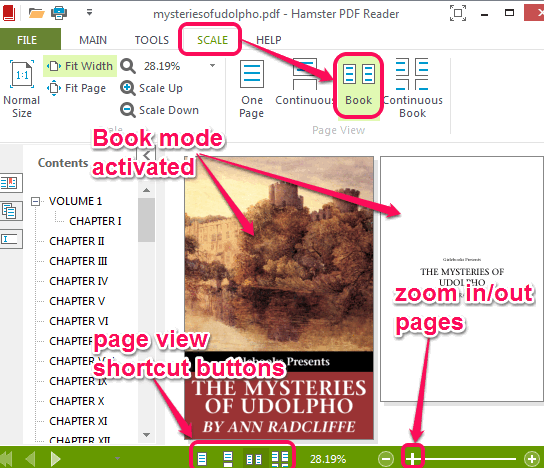Open CHAPTER II in contents tree
This screenshot has width=544, height=468.
pyautogui.click(x=77, y=241)
